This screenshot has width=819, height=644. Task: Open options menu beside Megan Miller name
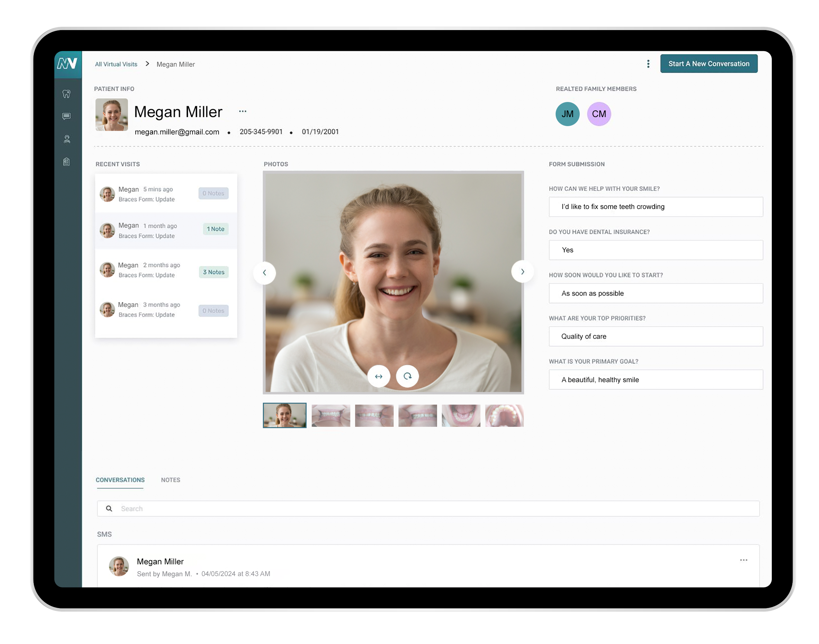(x=243, y=111)
